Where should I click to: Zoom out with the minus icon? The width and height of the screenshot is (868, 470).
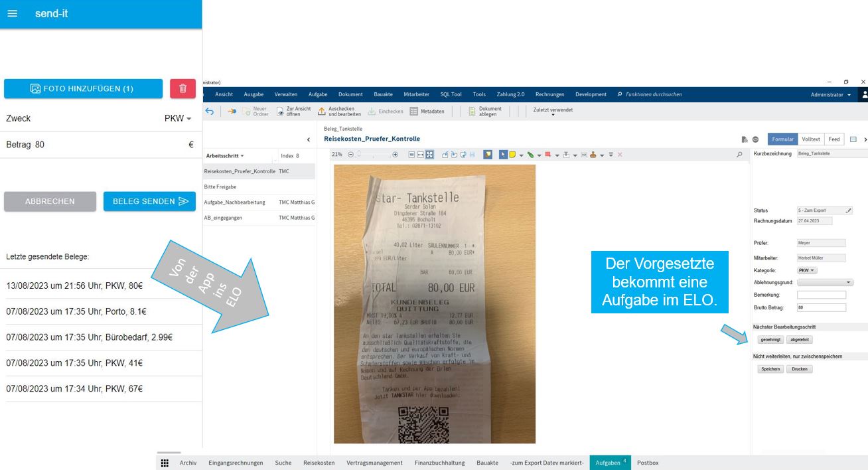pos(351,155)
